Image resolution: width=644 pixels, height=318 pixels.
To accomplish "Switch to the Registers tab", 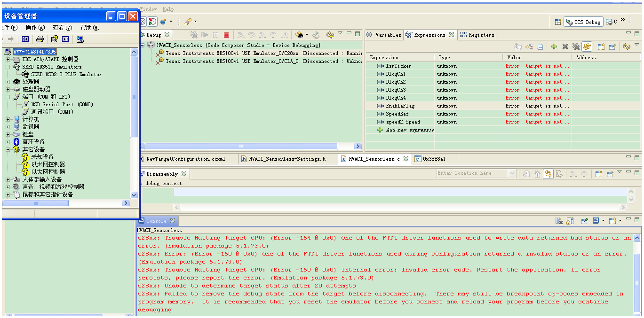I will click(477, 35).
